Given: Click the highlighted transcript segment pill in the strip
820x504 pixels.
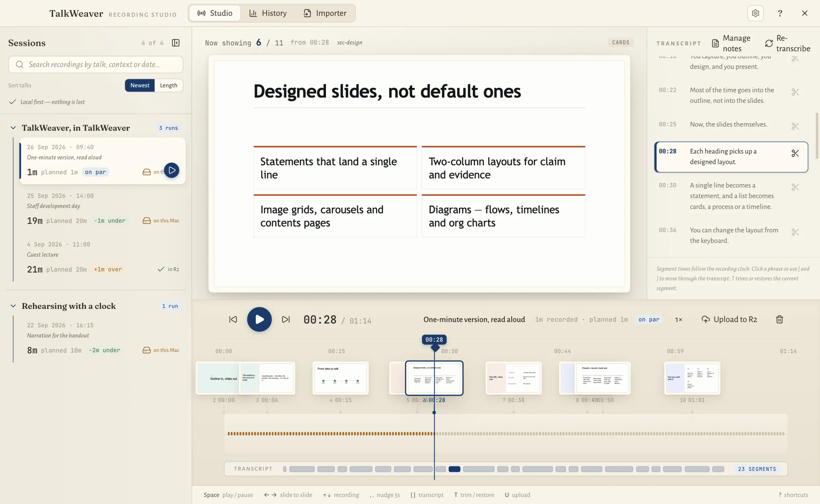Looking at the screenshot, I should [454, 469].
